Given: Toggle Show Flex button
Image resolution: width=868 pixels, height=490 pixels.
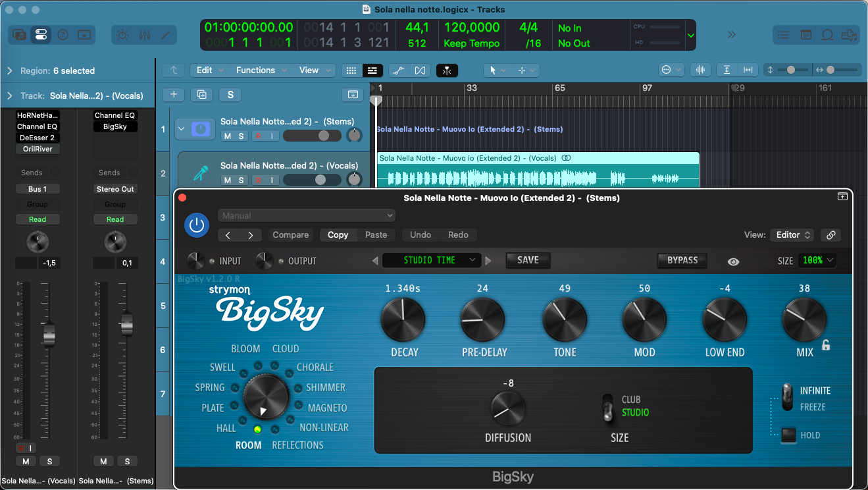Looking at the screenshot, I should (x=421, y=70).
